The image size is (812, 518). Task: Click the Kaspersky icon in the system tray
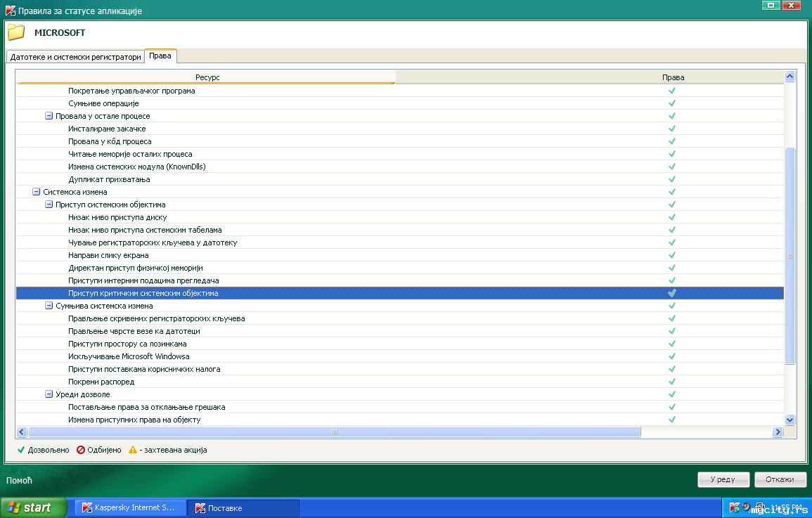[x=735, y=507]
